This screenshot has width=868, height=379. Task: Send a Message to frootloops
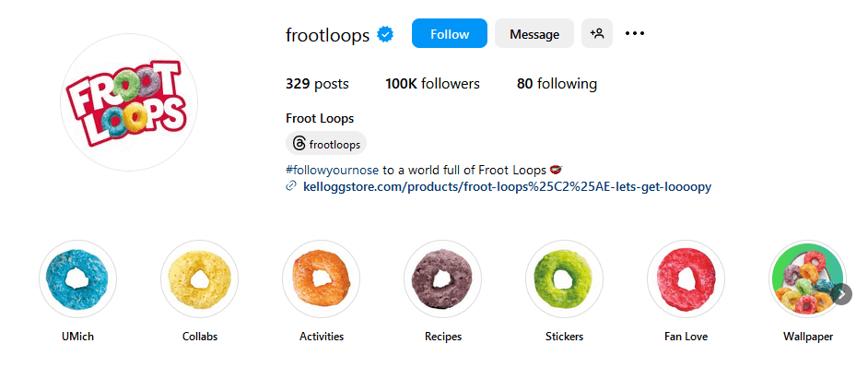point(534,34)
